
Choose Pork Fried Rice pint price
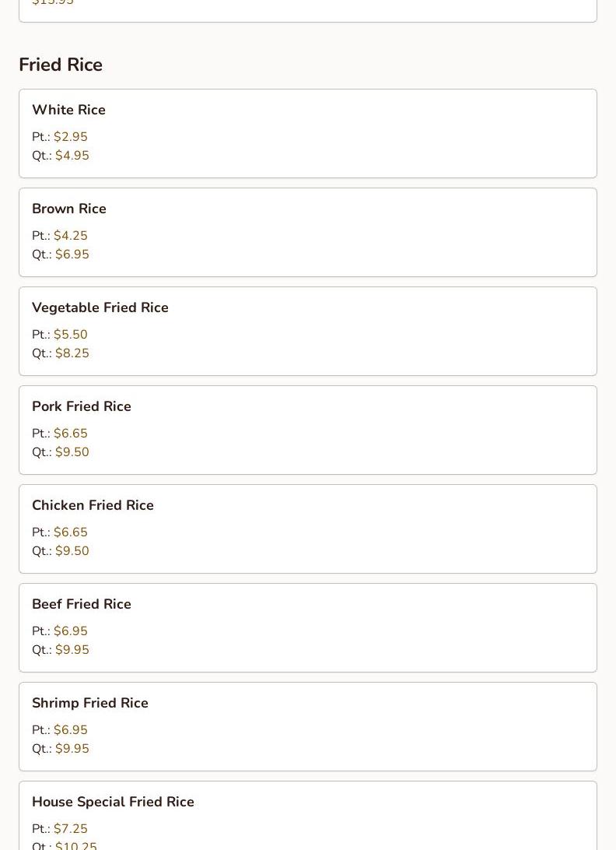pyautogui.click(x=71, y=434)
